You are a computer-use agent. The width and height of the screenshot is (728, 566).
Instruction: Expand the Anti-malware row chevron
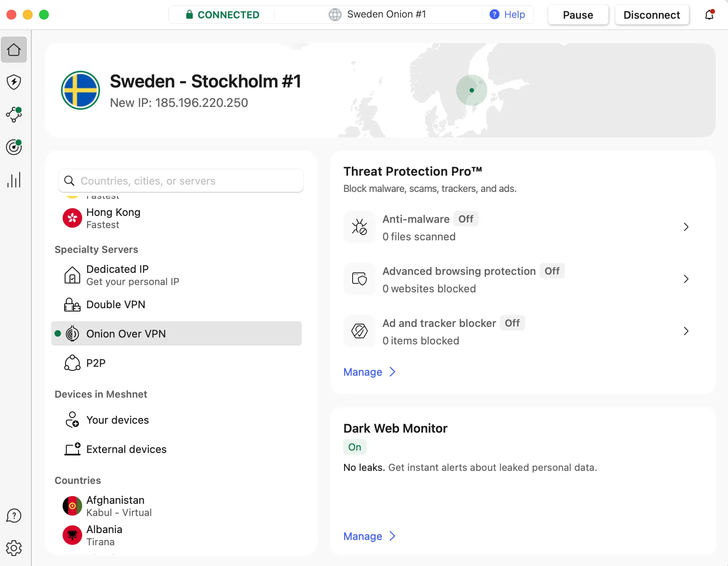click(686, 227)
